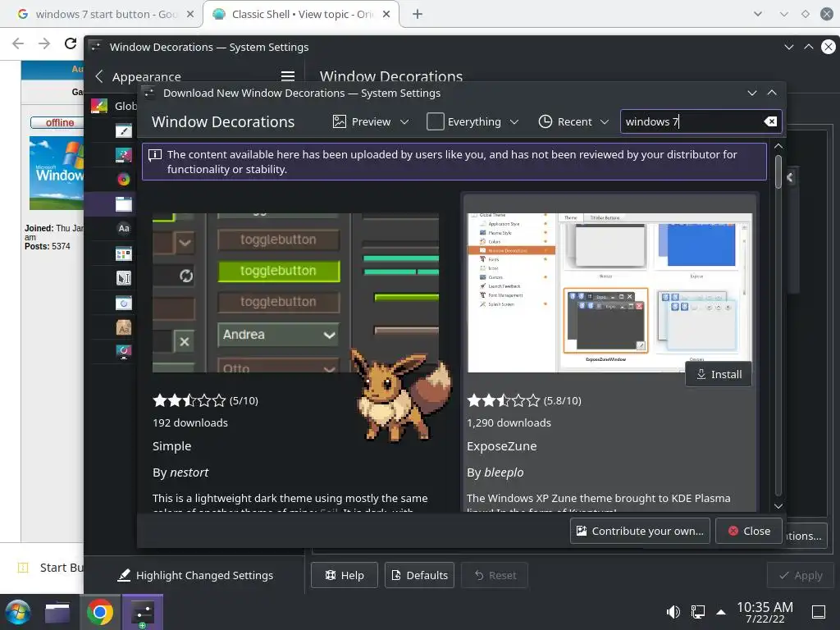The image size is (840, 630).
Task: Open the Cursors settings sidebar icon
Action: pos(123,278)
